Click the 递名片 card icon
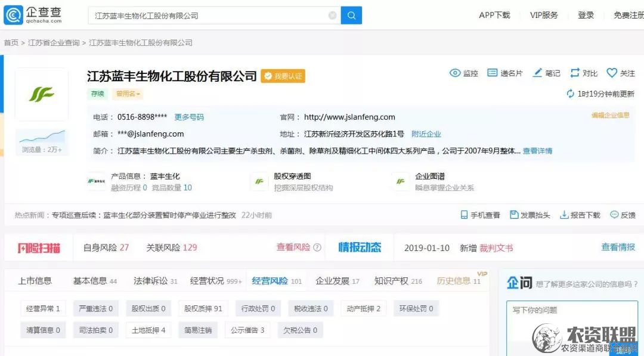This screenshot has height=356, width=644. pyautogui.click(x=492, y=73)
